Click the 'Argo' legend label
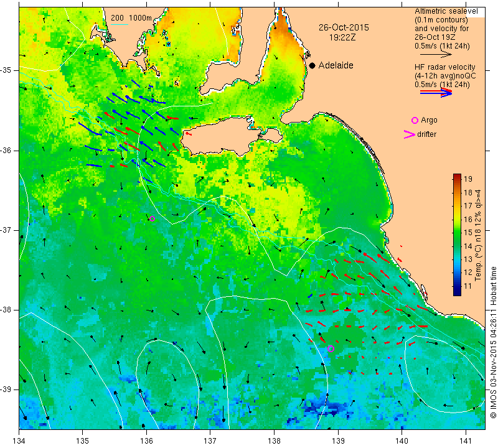Screen dimensions: 498x448 (x=429, y=120)
